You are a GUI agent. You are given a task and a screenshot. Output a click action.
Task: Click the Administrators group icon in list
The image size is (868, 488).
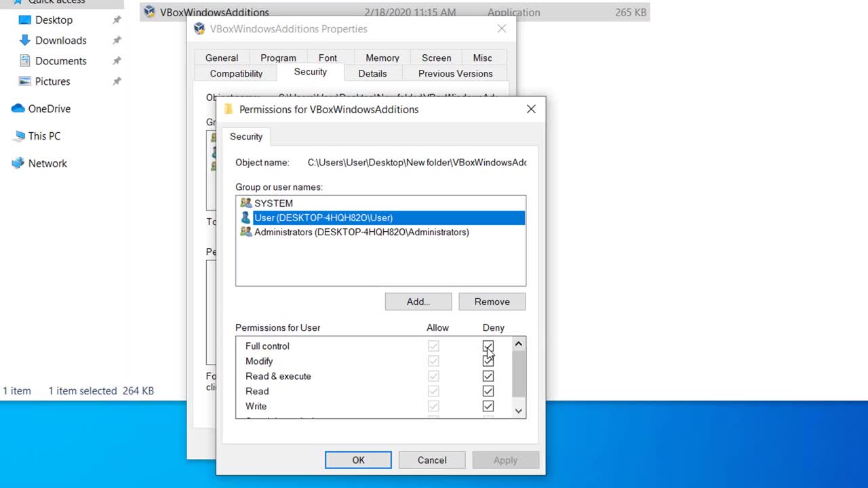[245, 232]
